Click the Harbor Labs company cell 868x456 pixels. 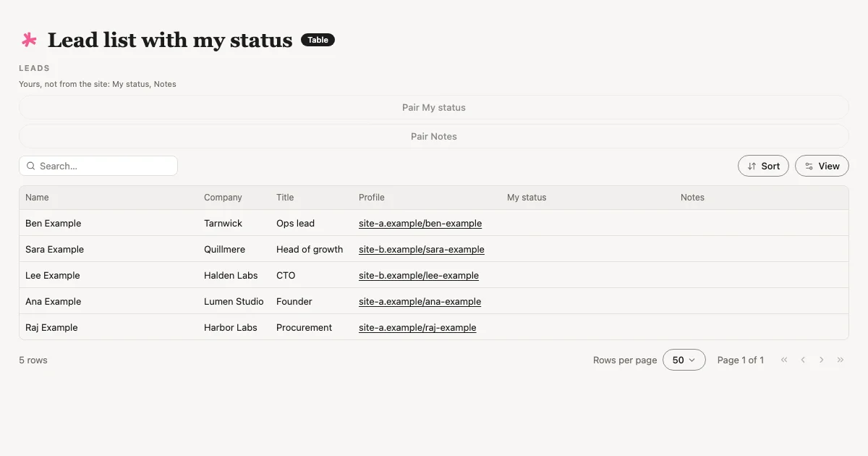[231, 327]
